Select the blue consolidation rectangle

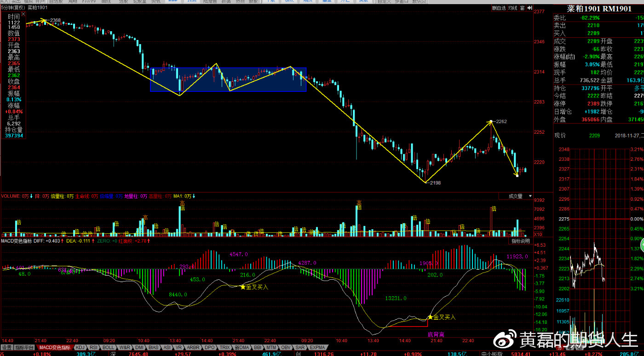[228, 79]
